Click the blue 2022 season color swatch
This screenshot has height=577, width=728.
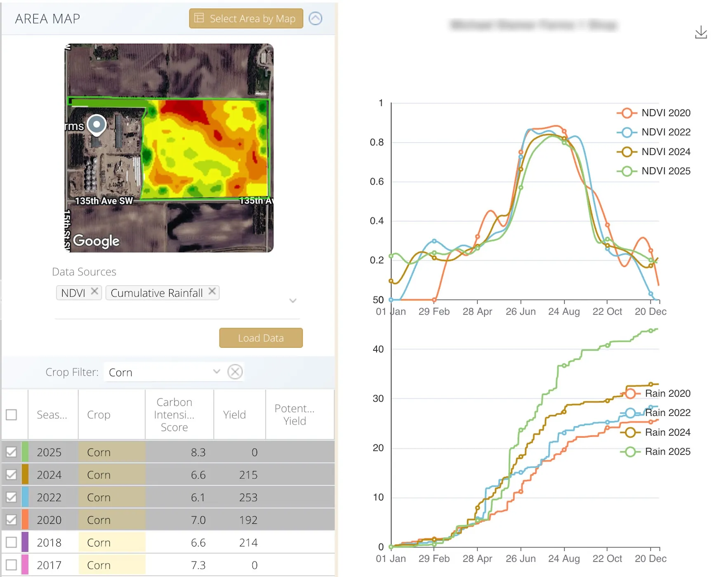point(25,497)
